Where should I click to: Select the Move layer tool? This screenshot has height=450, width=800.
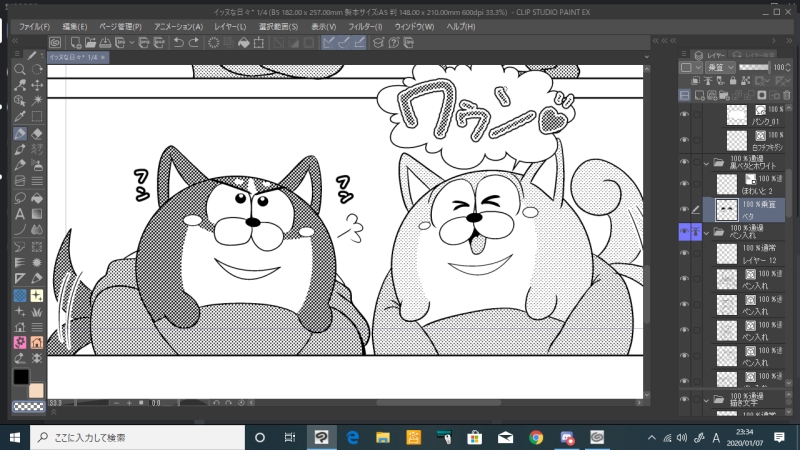click(37, 85)
